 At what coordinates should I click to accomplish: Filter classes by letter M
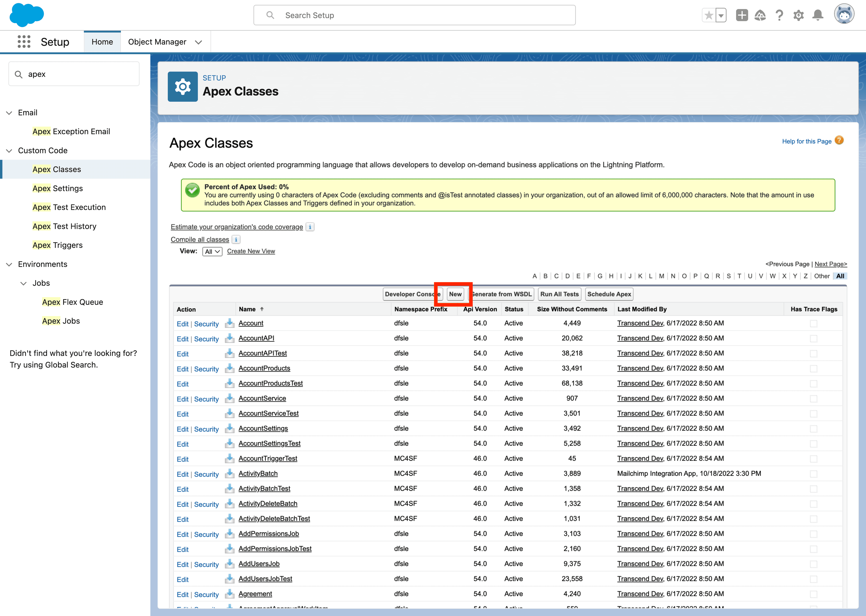662,276
